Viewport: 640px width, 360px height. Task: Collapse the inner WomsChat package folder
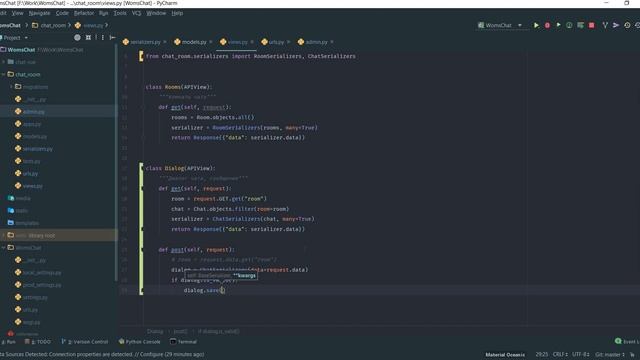tap(4, 248)
